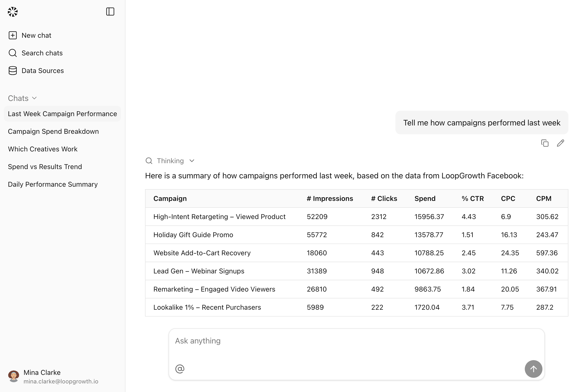
Task: Open the Campaign Spend Breakdown chat
Action: pos(53,131)
